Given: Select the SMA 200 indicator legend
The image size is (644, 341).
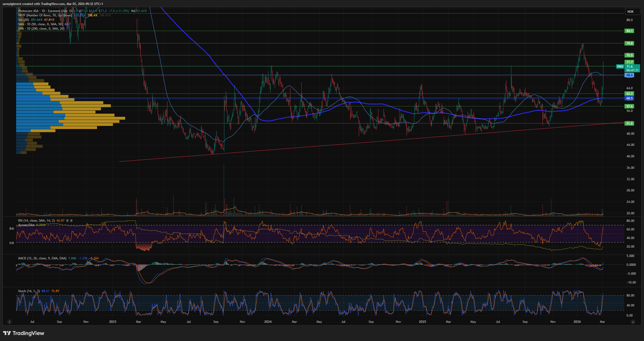Looking at the screenshot, I should click(41, 29).
